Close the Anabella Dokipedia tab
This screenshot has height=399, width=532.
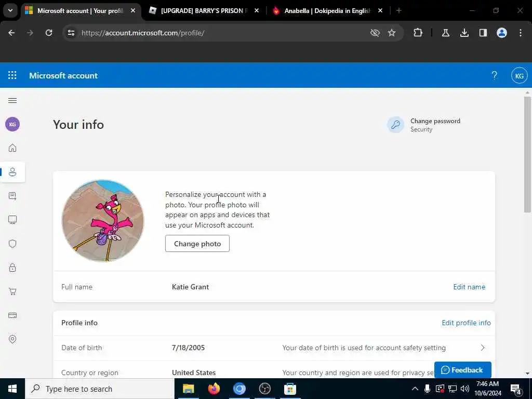[x=380, y=11]
